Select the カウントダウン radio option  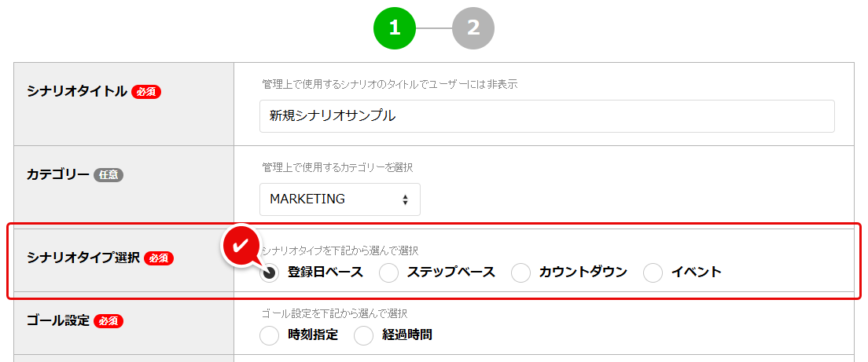tap(521, 272)
